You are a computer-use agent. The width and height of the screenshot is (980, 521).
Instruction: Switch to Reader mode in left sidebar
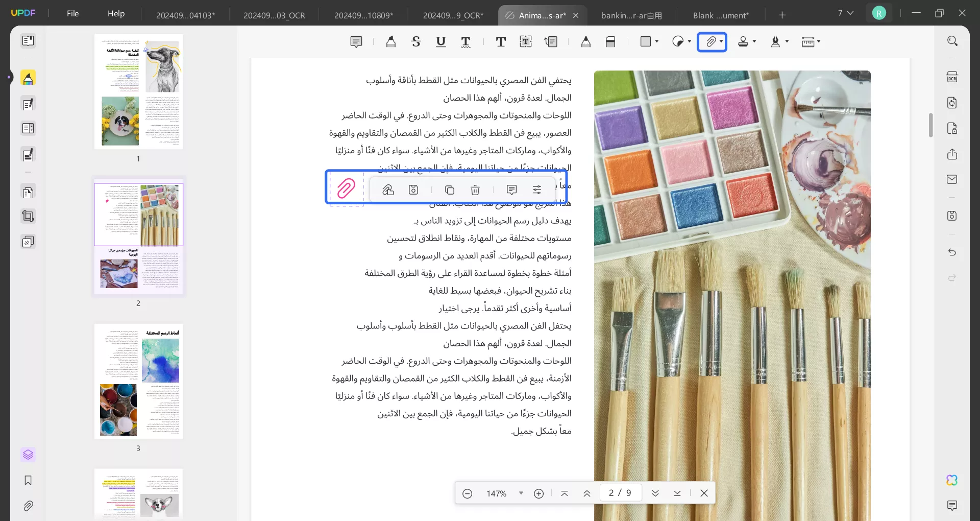point(28,41)
